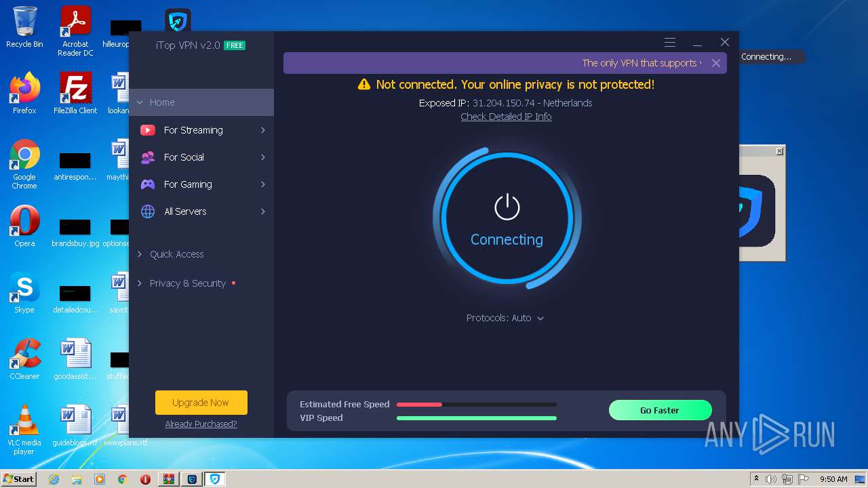Click the active iTop VPN taskbar item
Image resolution: width=868 pixels, height=488 pixels.
point(215,479)
